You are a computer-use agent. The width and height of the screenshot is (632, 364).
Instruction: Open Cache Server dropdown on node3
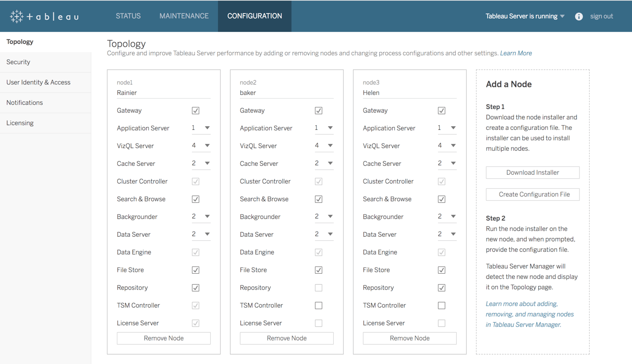(447, 164)
